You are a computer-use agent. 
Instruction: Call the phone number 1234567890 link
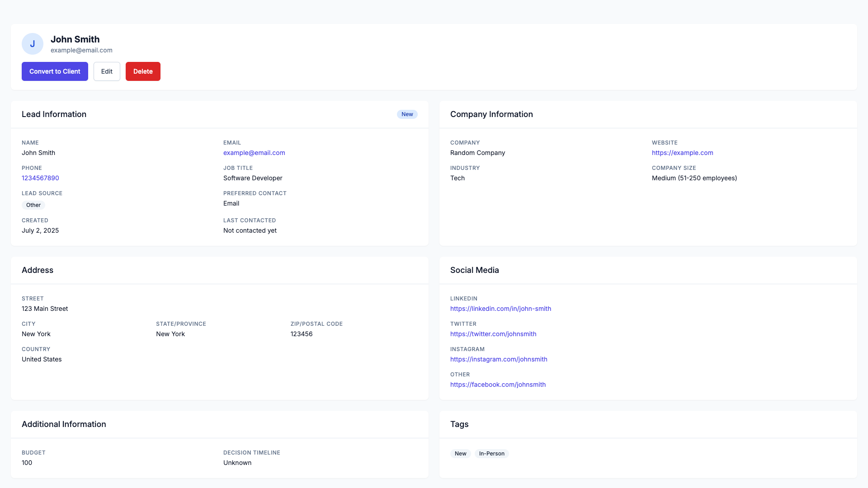coord(40,178)
